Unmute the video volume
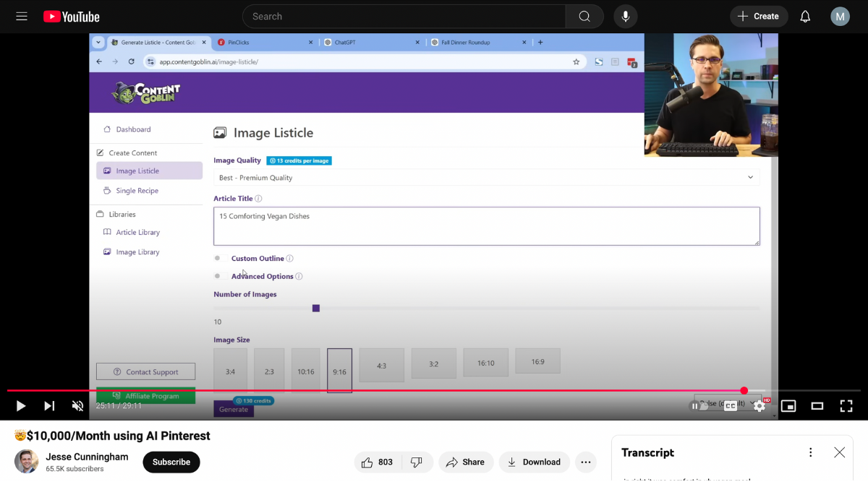The image size is (868, 482). coord(77,406)
